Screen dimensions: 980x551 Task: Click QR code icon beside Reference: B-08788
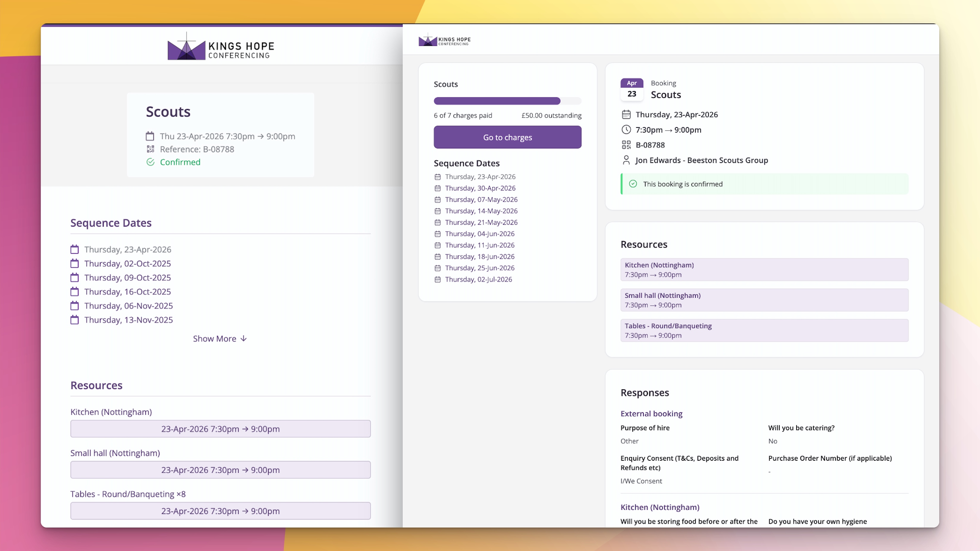[x=150, y=149]
